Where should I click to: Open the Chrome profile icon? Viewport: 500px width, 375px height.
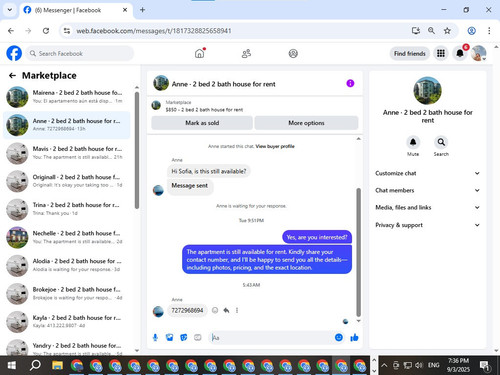[x=471, y=31]
